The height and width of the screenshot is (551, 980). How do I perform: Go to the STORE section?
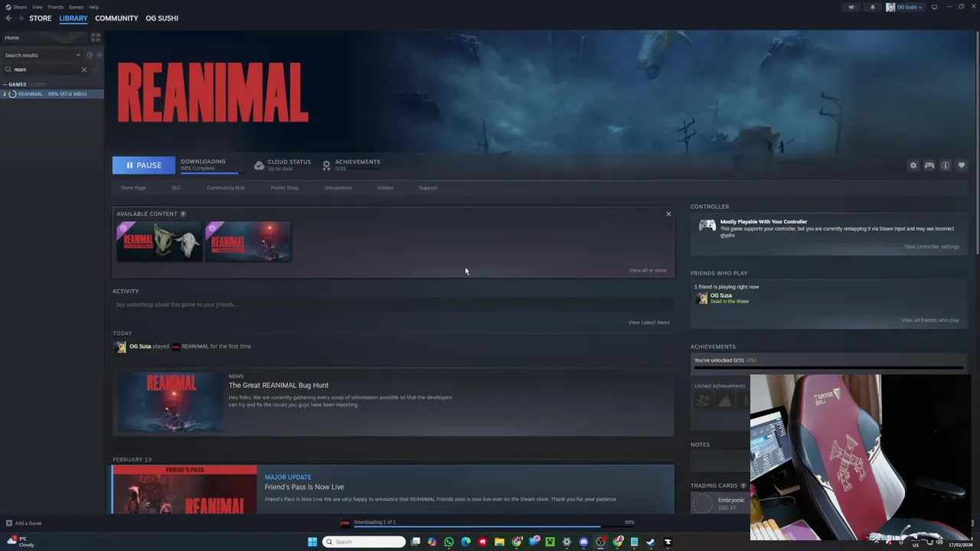coord(40,18)
